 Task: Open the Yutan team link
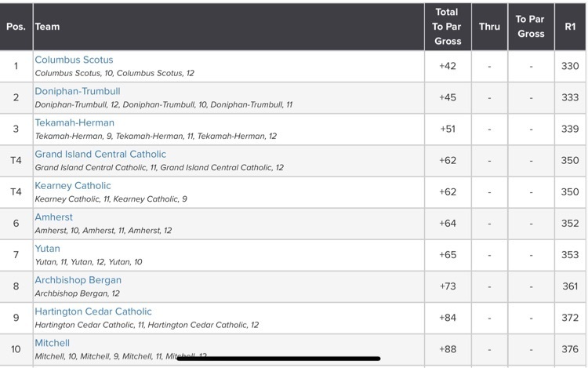tap(47, 249)
